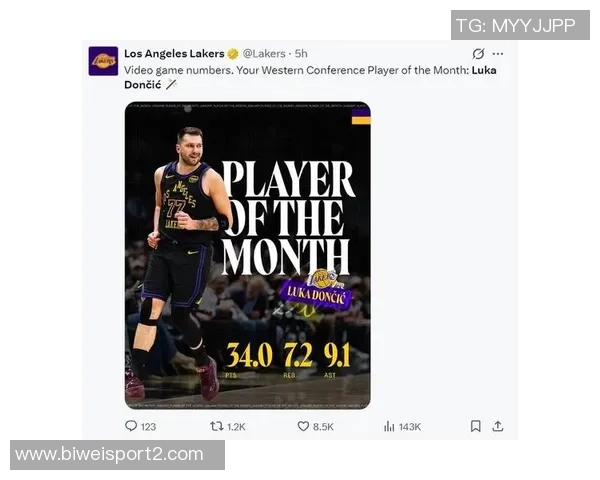Click the @Lakers handle
This screenshot has height=480, width=600.
pos(264,54)
